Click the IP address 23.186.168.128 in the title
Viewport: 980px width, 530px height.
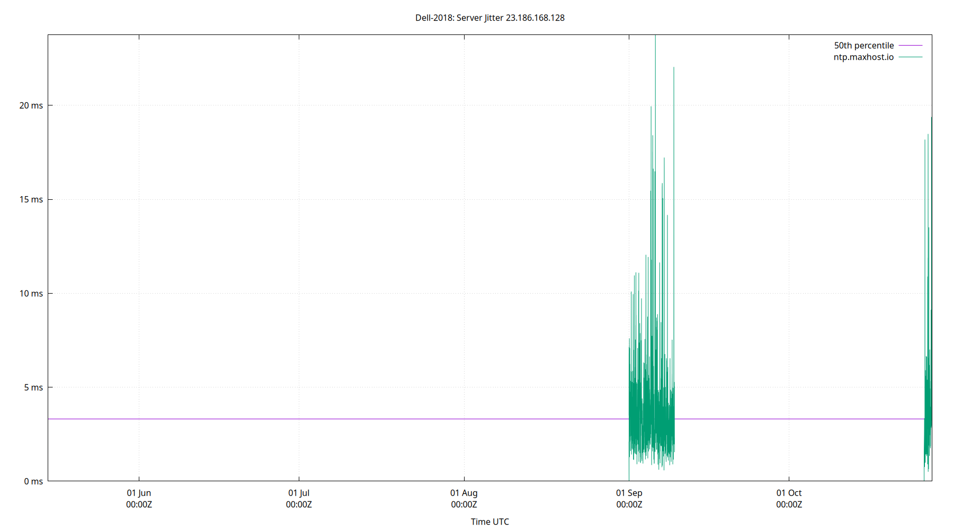click(x=534, y=17)
